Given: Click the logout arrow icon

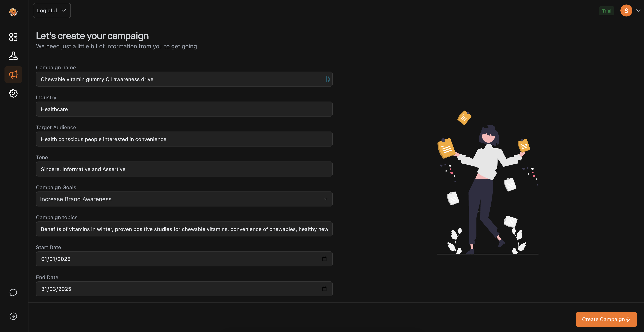Looking at the screenshot, I should click(13, 316).
